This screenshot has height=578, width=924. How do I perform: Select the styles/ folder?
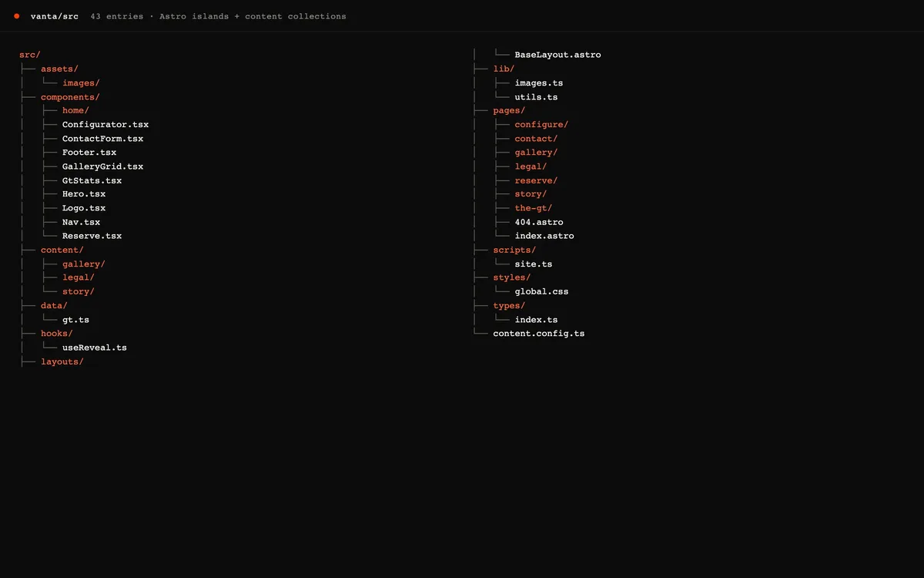(512, 277)
